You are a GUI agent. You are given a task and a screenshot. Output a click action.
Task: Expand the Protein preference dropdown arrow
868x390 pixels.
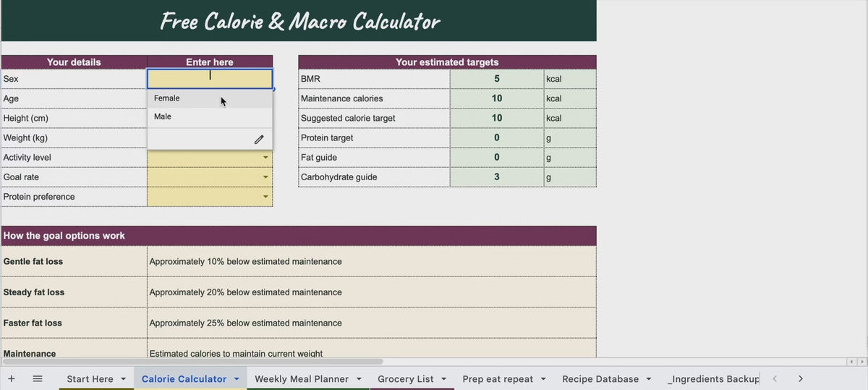[x=265, y=197]
